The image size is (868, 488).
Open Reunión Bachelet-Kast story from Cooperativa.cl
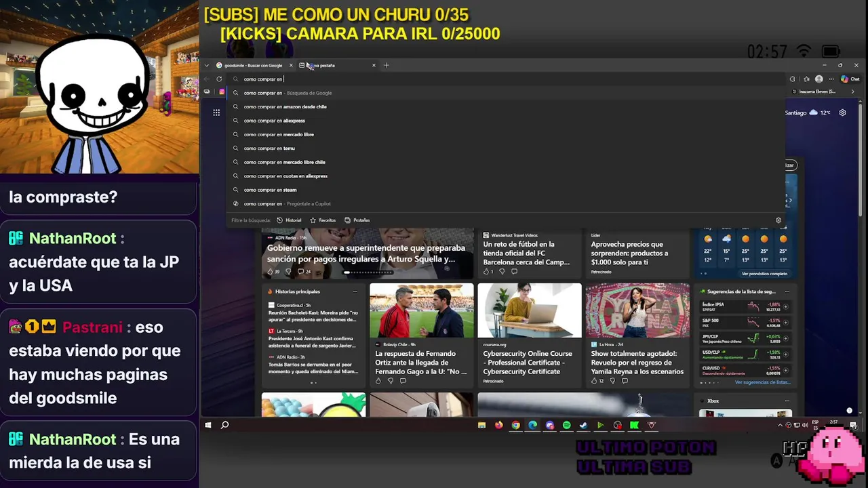tap(311, 317)
